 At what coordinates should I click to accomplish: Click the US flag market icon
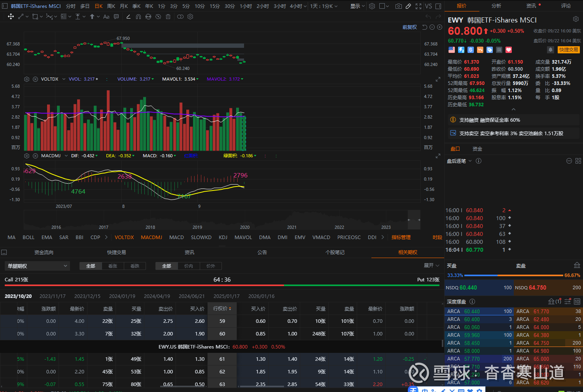[x=452, y=50]
